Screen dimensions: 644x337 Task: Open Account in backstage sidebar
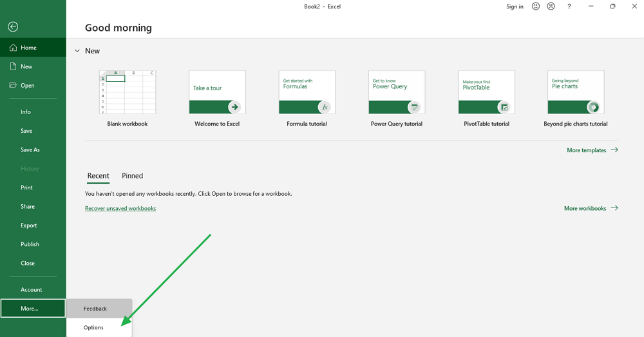pyautogui.click(x=33, y=289)
